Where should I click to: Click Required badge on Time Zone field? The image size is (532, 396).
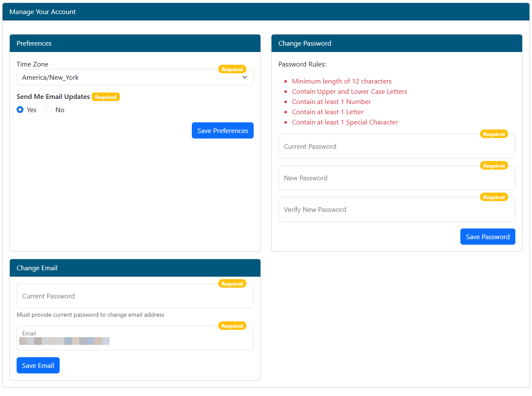click(232, 69)
